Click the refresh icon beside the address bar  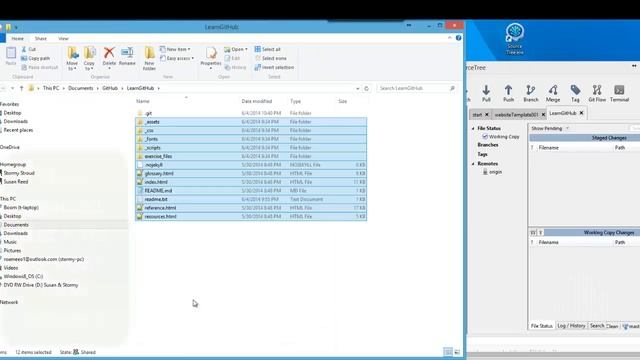(x=366, y=88)
